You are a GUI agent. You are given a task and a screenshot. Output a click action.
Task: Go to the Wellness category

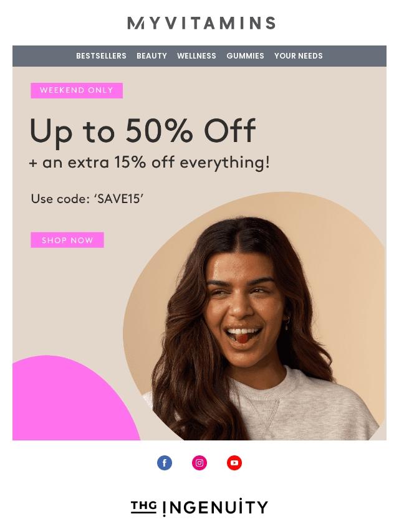tap(196, 56)
